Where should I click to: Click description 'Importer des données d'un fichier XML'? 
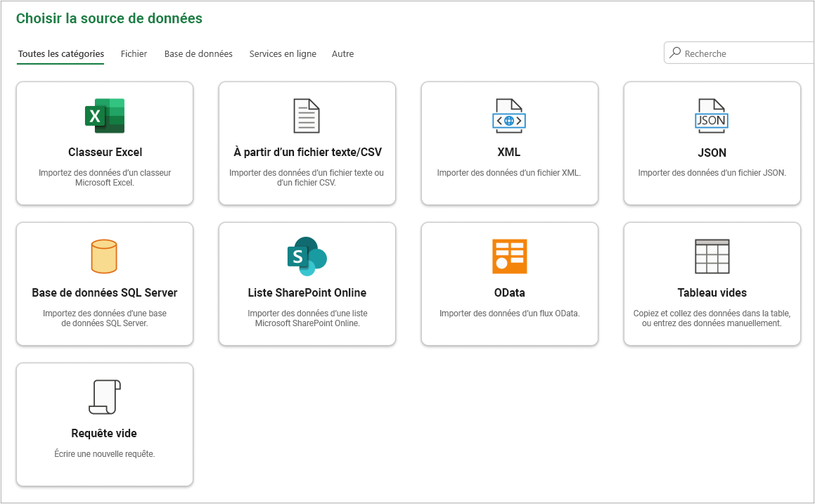[x=509, y=172]
